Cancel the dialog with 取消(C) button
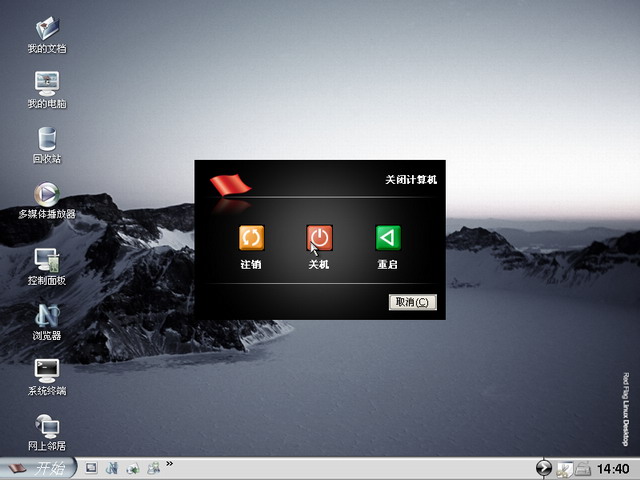 tap(413, 302)
